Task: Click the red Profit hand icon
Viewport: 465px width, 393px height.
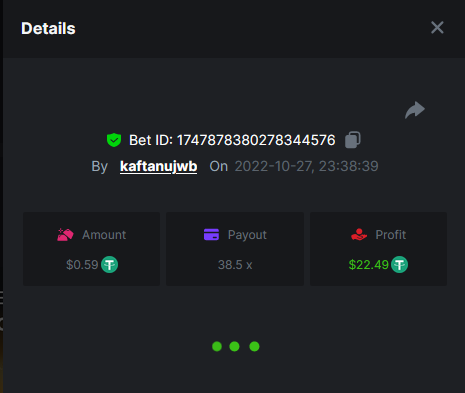Action: pyautogui.click(x=359, y=234)
